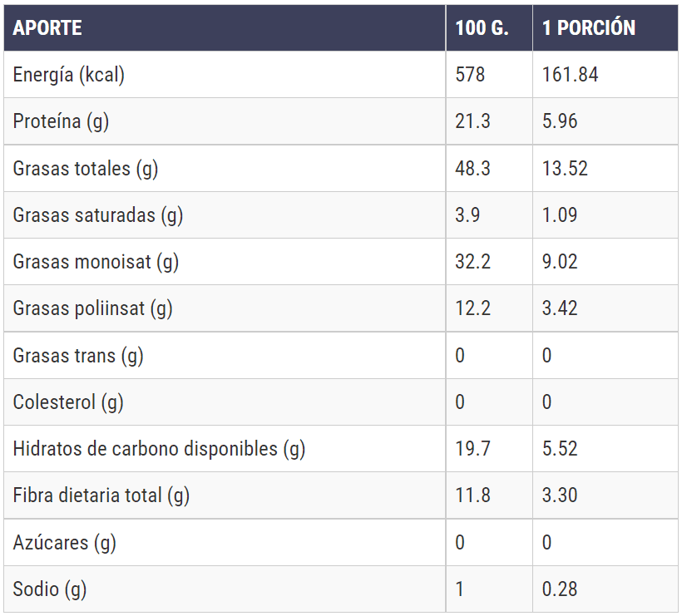Viewport: 682px width, 616px height.
Task: Select the 0.28 sodium portion value
Action: (x=560, y=589)
